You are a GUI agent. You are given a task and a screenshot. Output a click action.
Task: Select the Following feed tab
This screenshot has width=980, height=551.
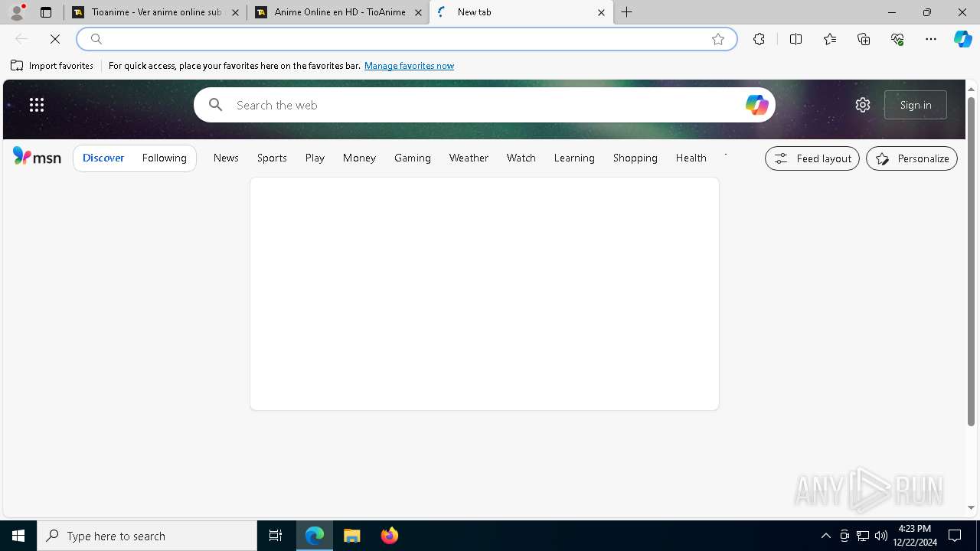pyautogui.click(x=165, y=158)
